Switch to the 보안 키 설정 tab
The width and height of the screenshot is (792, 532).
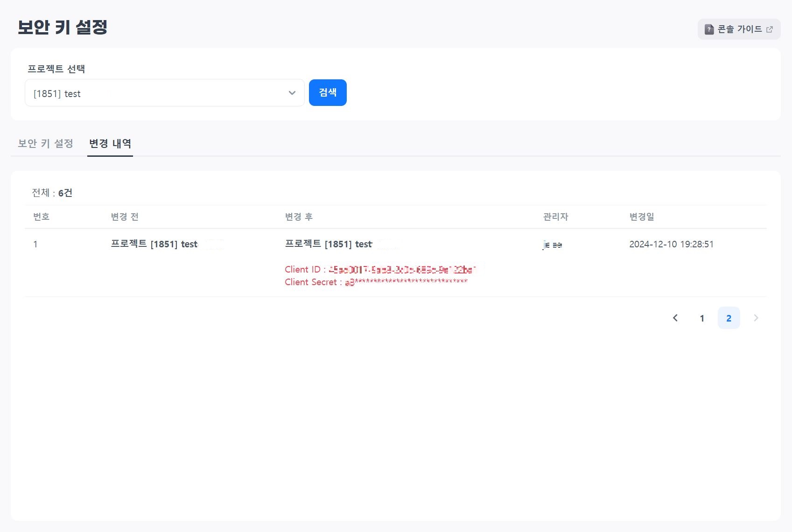[45, 144]
